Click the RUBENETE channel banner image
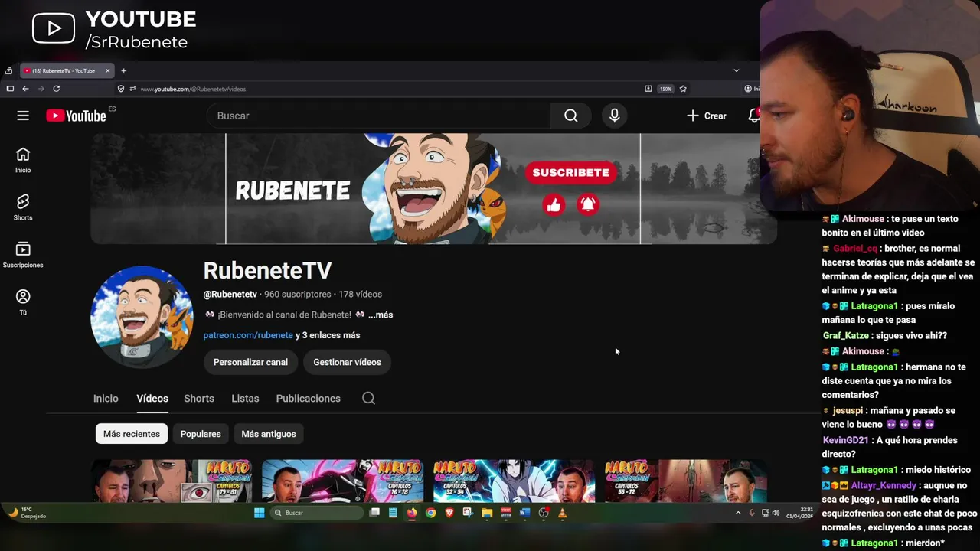Viewport: 980px width, 551px height. point(433,189)
